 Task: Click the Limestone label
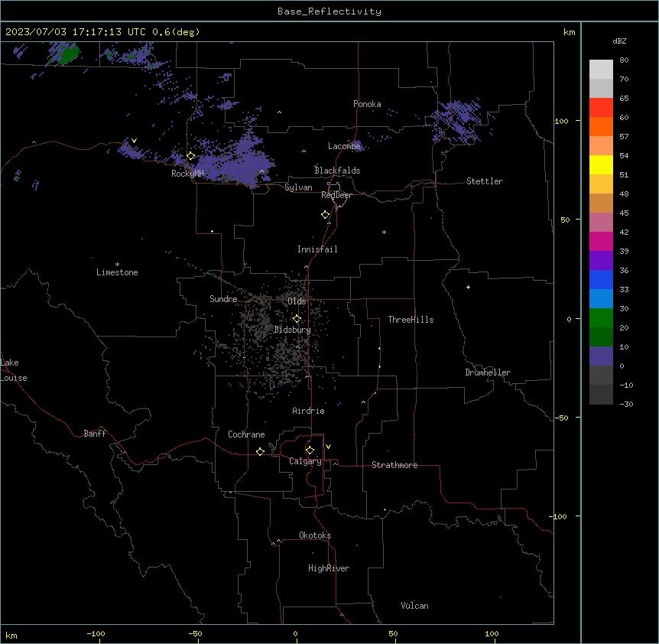pyautogui.click(x=117, y=272)
